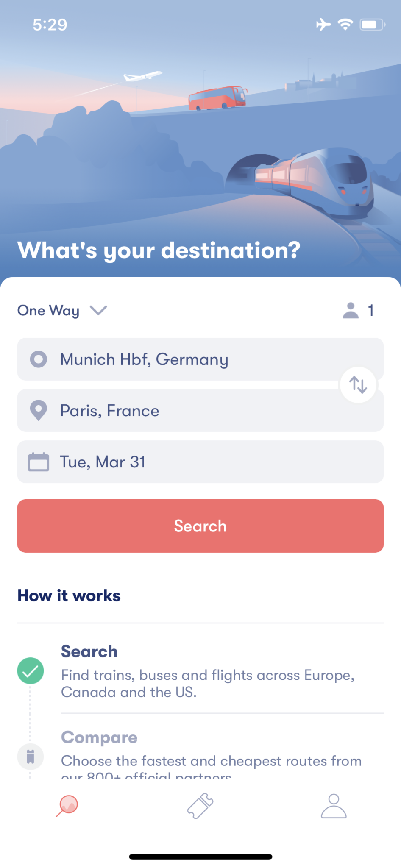Tap the red Search button
Image resolution: width=401 pixels, height=868 pixels.
pos(200,526)
